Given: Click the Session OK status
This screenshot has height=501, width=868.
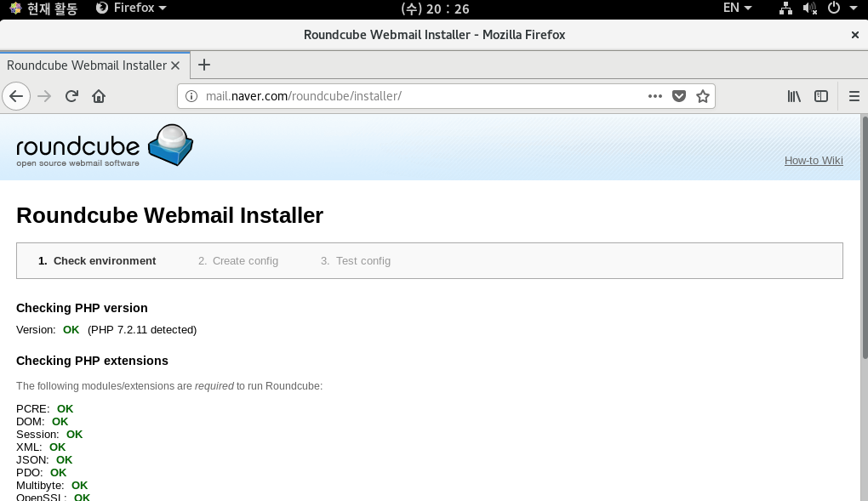Looking at the screenshot, I should pyautogui.click(x=74, y=434).
